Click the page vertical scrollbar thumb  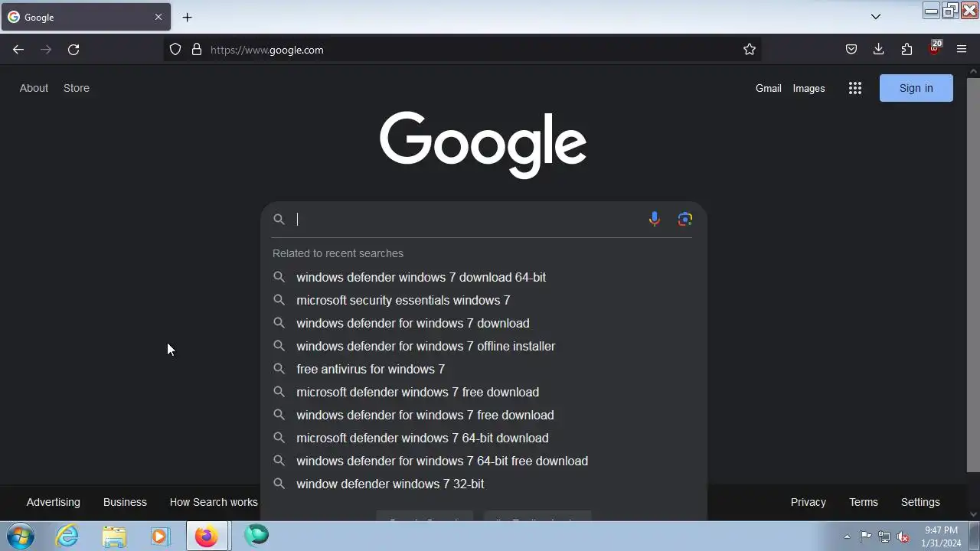[x=973, y=274]
